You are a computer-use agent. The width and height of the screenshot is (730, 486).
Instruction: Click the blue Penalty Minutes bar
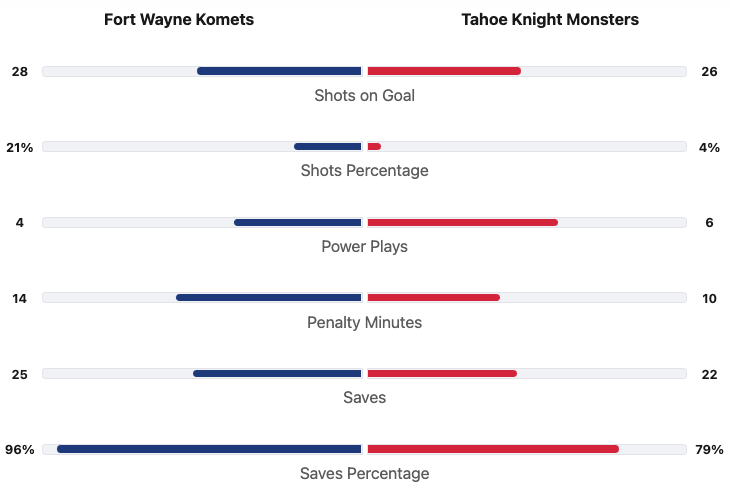268,297
